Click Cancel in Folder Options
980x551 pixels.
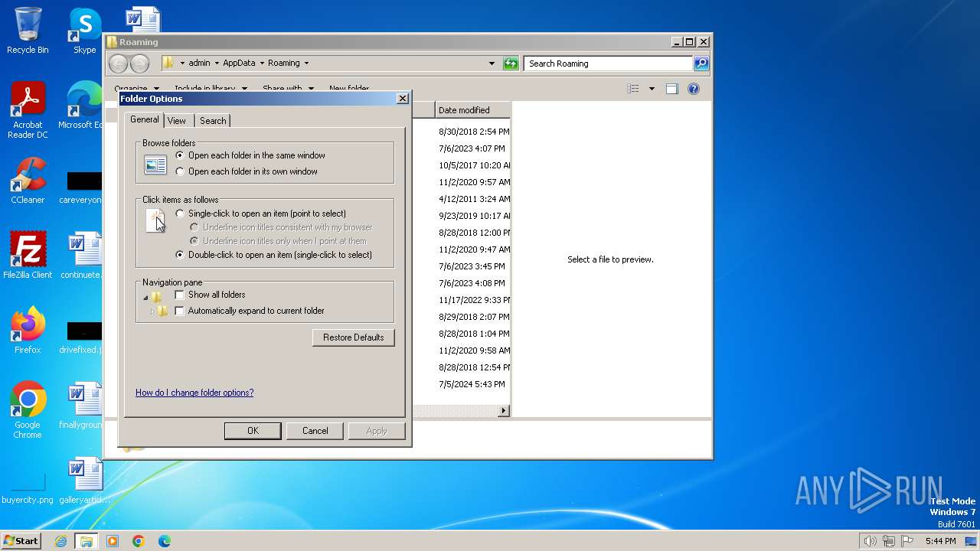[x=315, y=431]
